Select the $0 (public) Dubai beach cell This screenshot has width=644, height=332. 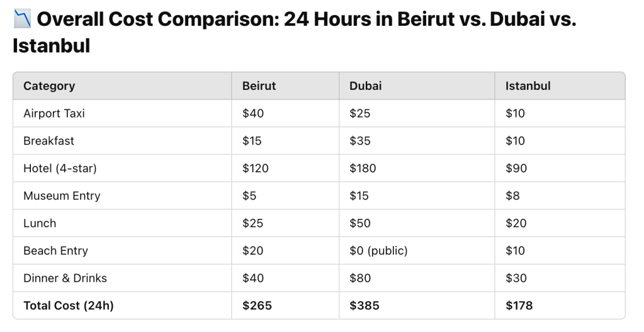[378, 251]
